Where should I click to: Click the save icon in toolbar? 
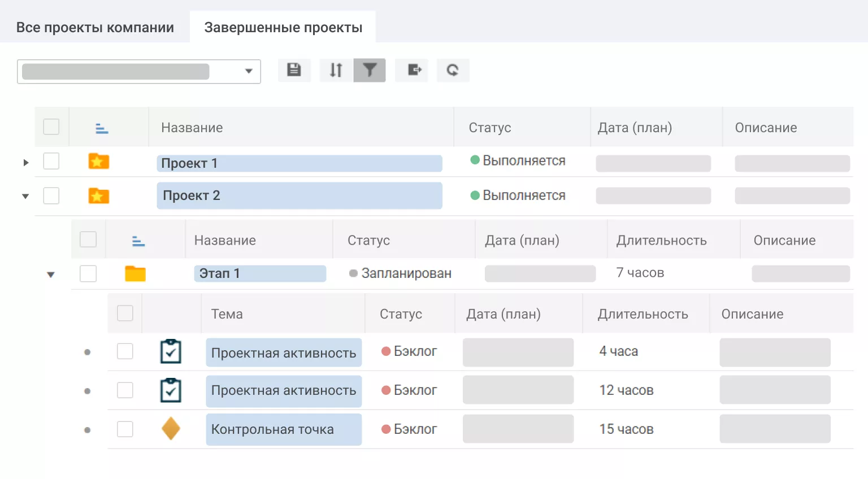[x=294, y=70]
